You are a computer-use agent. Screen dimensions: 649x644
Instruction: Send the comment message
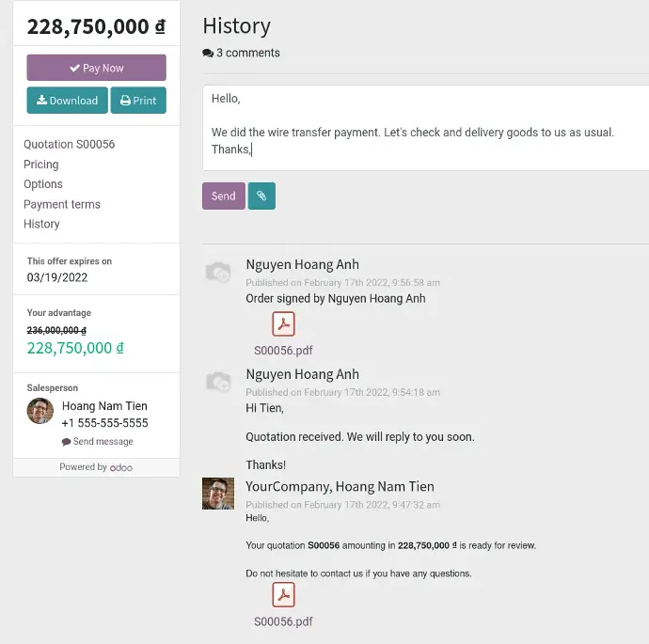click(223, 196)
